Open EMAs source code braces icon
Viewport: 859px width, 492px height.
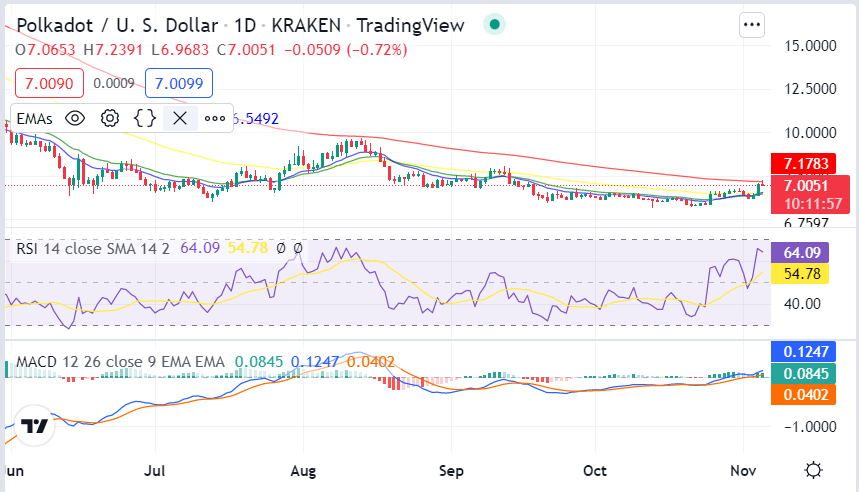145,118
